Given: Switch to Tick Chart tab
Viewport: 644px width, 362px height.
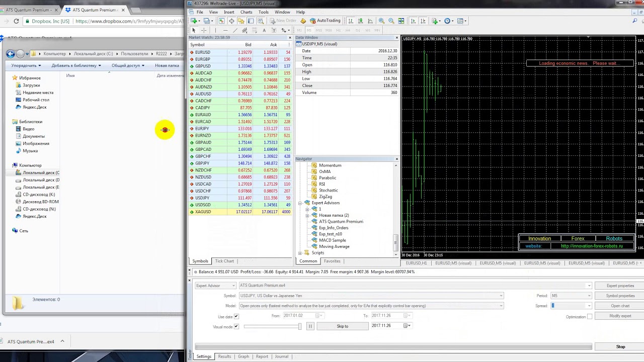Looking at the screenshot, I should (x=224, y=261).
